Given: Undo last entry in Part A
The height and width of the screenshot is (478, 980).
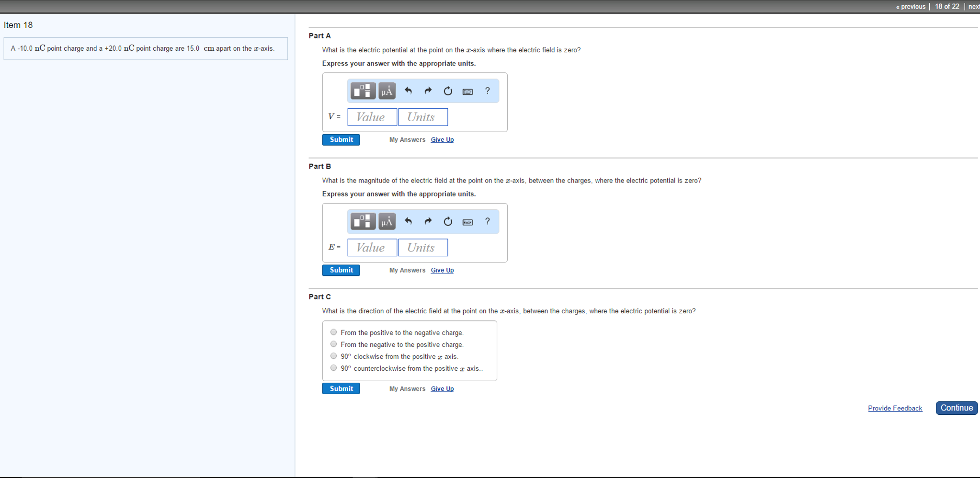Looking at the screenshot, I should pos(408,91).
